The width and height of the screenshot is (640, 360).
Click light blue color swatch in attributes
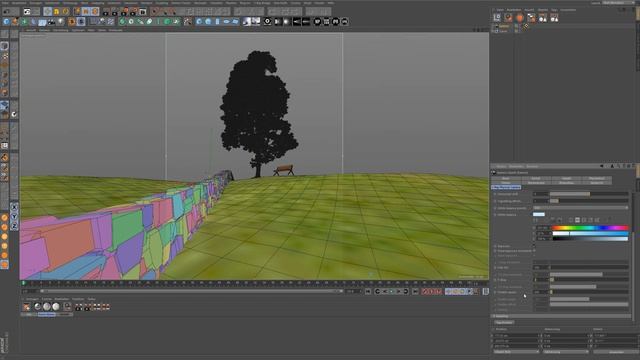(538, 214)
